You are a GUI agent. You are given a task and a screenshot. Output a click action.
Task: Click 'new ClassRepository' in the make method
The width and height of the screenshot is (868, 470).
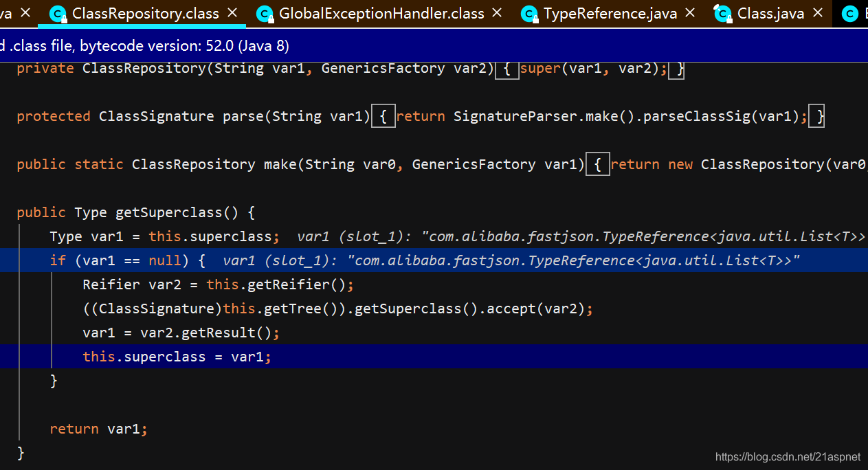745,165
